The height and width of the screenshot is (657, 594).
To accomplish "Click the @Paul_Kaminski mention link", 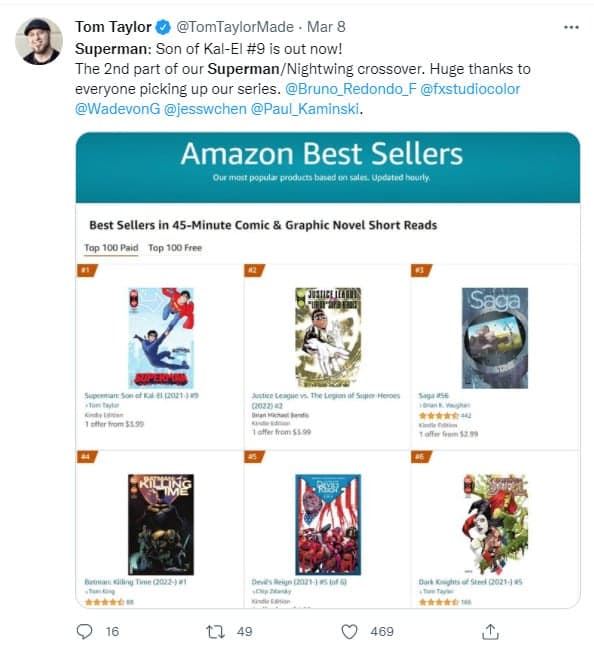I will 305,109.
